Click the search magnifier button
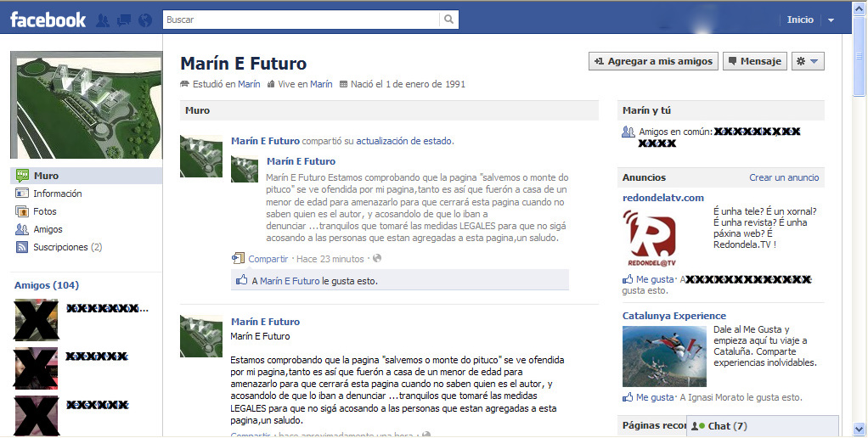868x438 pixels. [x=448, y=20]
